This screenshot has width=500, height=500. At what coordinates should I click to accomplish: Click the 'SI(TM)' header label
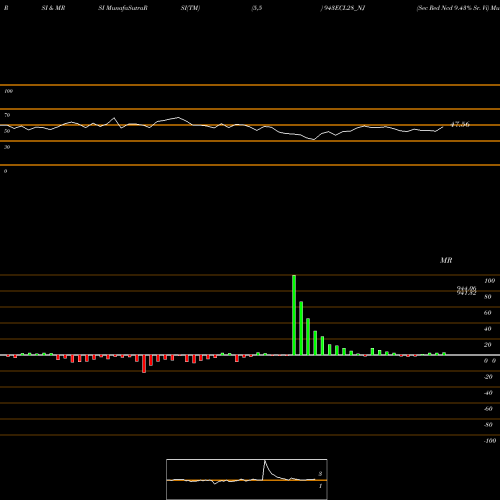coord(190,8)
